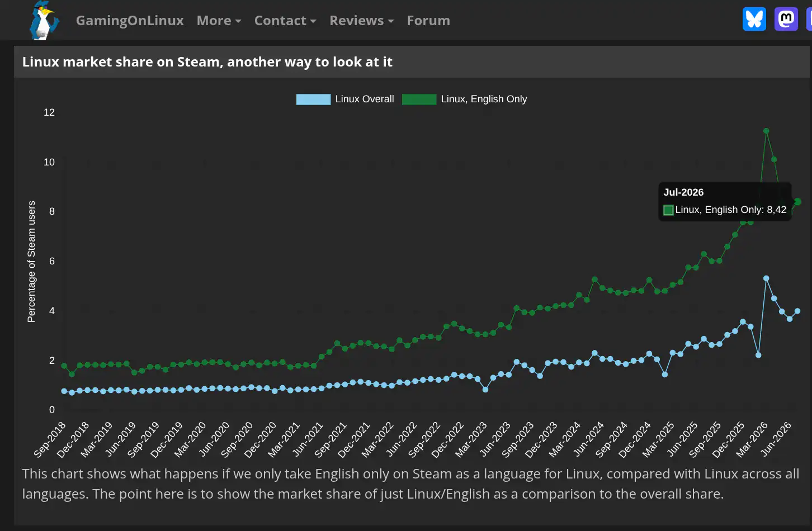Viewport: 812px width, 531px height.
Task: Click the y-axis value 10
Action: 49,162
